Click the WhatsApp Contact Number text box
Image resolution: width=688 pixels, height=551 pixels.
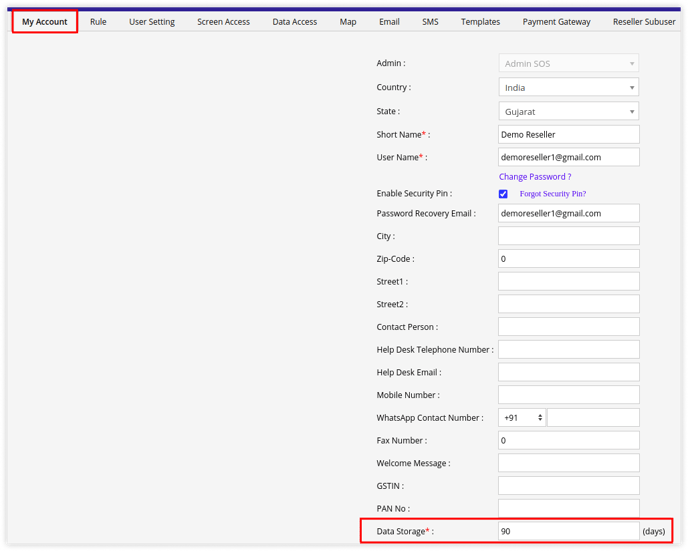click(x=593, y=418)
